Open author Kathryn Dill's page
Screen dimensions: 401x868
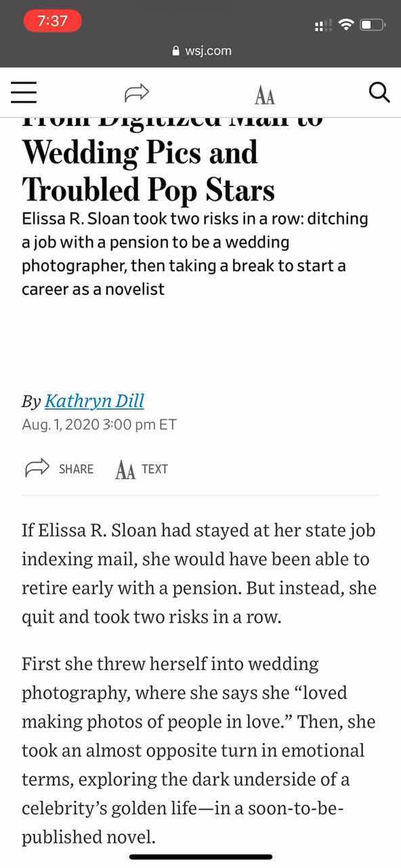[94, 401]
